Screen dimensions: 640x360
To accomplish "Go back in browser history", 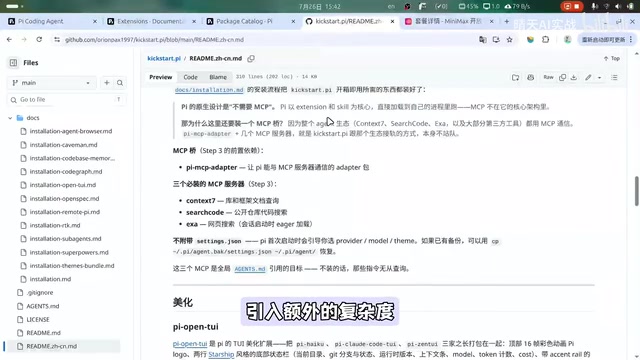I will [9, 40].
